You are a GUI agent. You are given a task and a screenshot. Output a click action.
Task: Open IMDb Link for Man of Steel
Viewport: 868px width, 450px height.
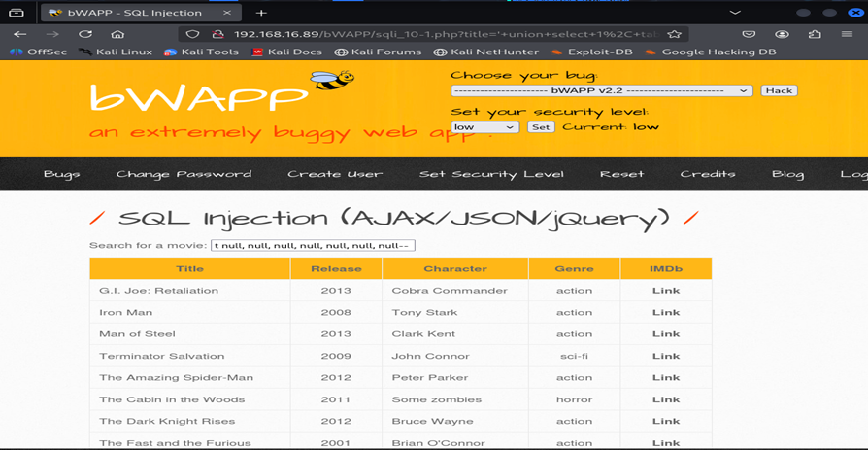pyautogui.click(x=666, y=333)
